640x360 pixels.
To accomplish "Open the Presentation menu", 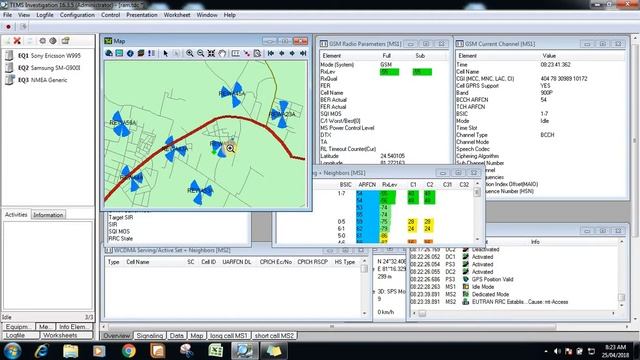I will coord(142,15).
